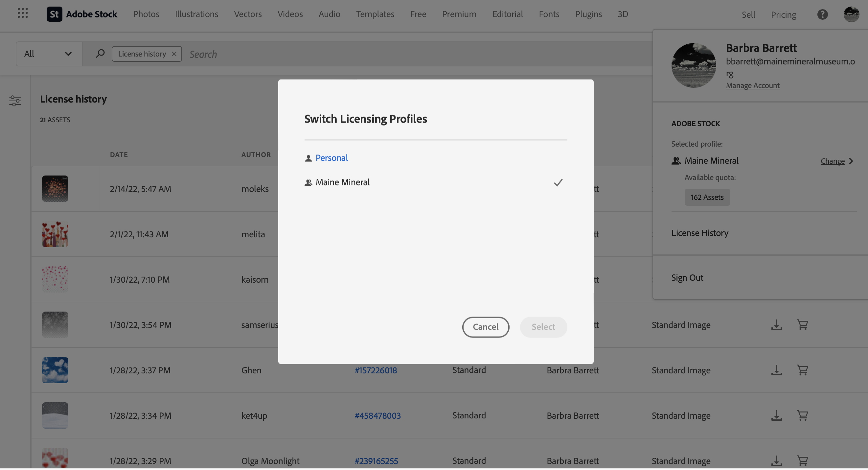Open help via the question mark icon
The image size is (868, 470).
point(823,14)
